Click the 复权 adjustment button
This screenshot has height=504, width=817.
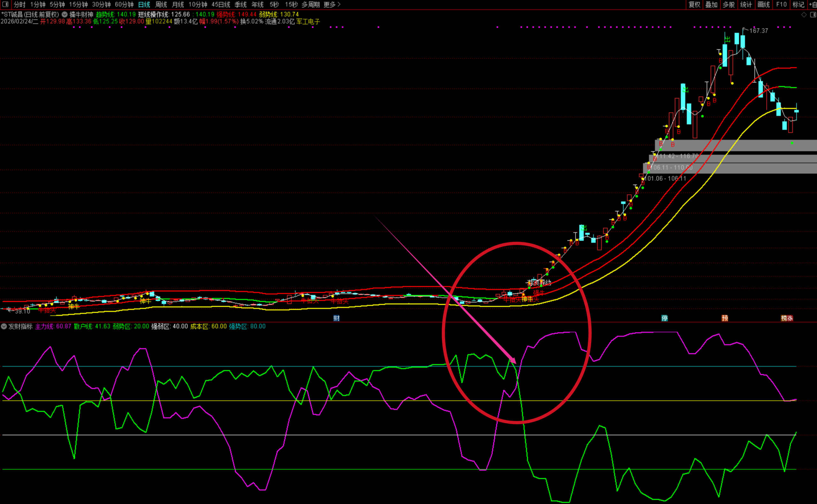click(x=694, y=4)
